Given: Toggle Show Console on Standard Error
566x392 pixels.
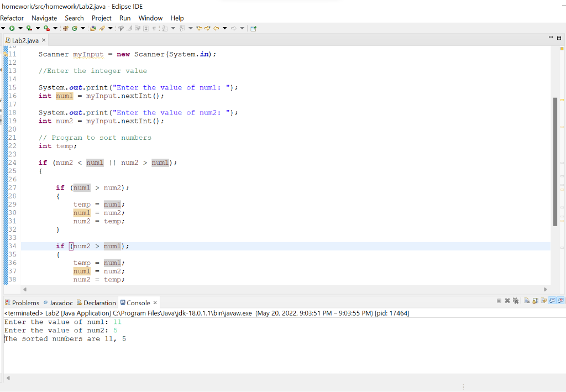Looking at the screenshot, I should point(560,301).
